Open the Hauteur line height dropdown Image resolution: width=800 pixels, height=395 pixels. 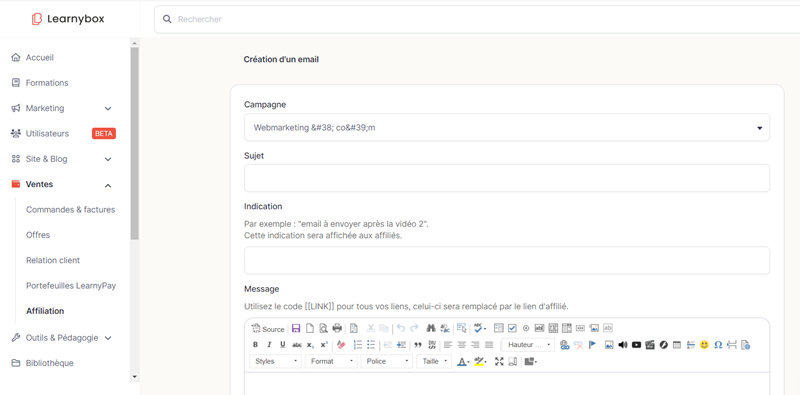528,345
